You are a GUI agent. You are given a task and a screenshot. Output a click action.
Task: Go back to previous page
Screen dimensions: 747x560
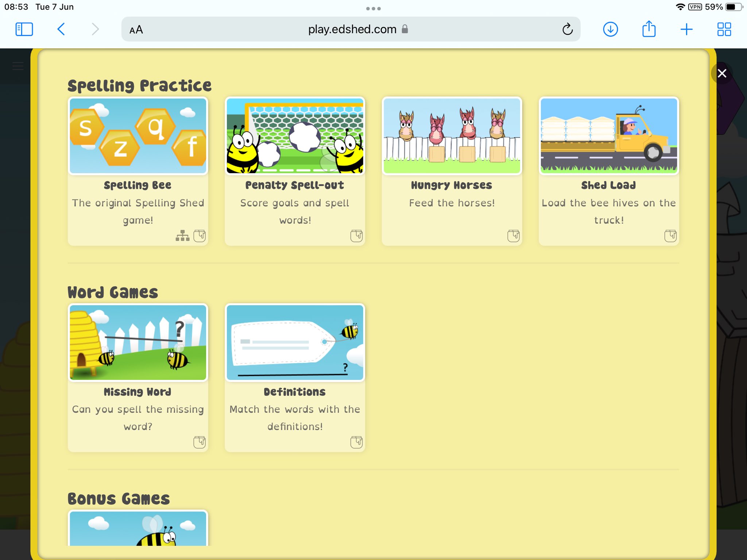point(61,29)
